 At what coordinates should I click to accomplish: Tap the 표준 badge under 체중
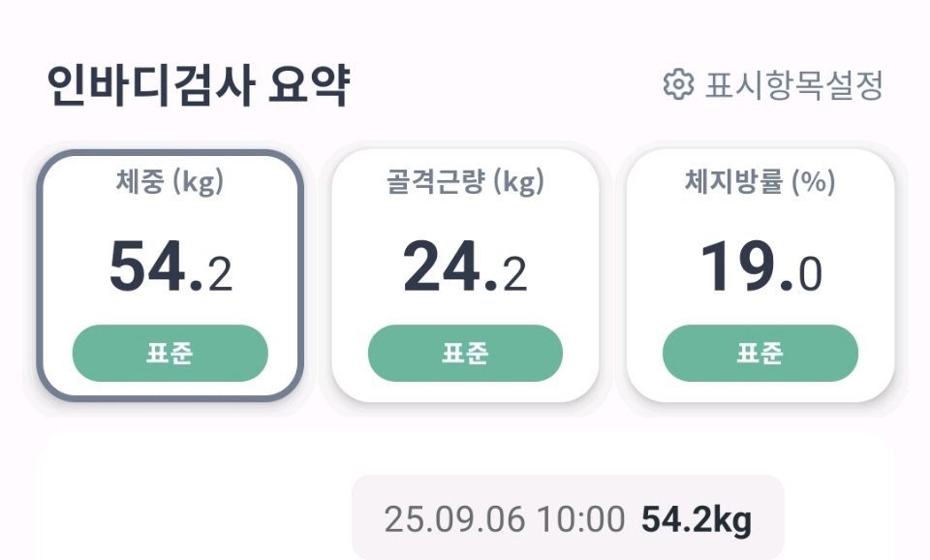[170, 353]
